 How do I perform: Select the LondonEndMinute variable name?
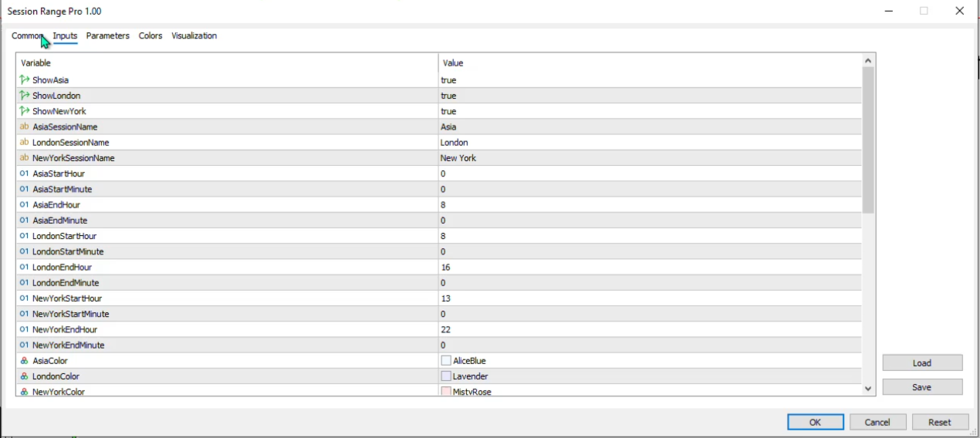[67, 283]
